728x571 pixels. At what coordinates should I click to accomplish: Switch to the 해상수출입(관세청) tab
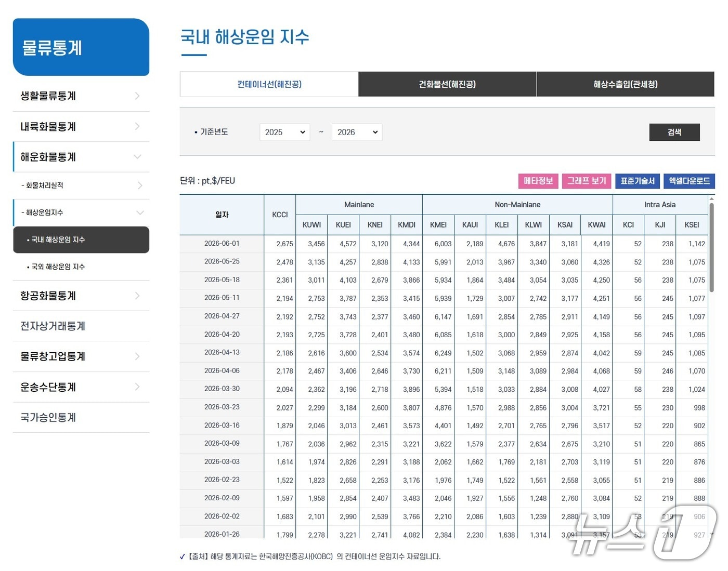click(626, 84)
